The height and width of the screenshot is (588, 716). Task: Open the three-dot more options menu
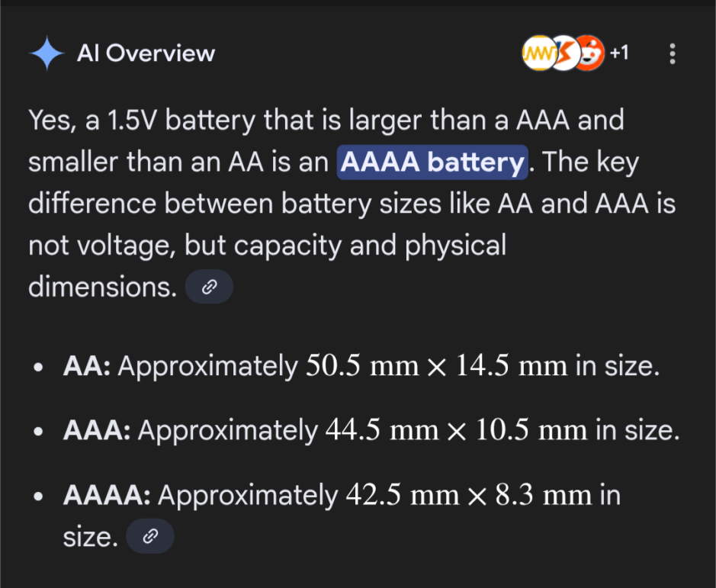(672, 53)
